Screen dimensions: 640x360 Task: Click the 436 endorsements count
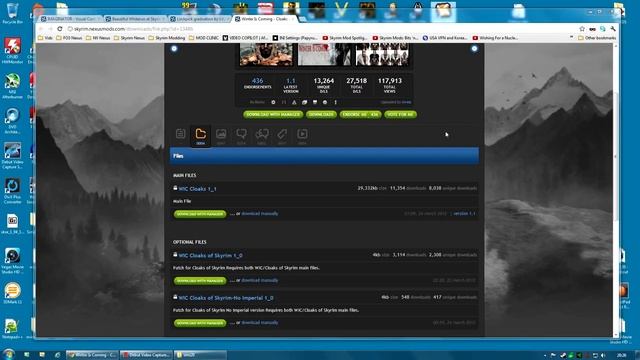coord(258,81)
